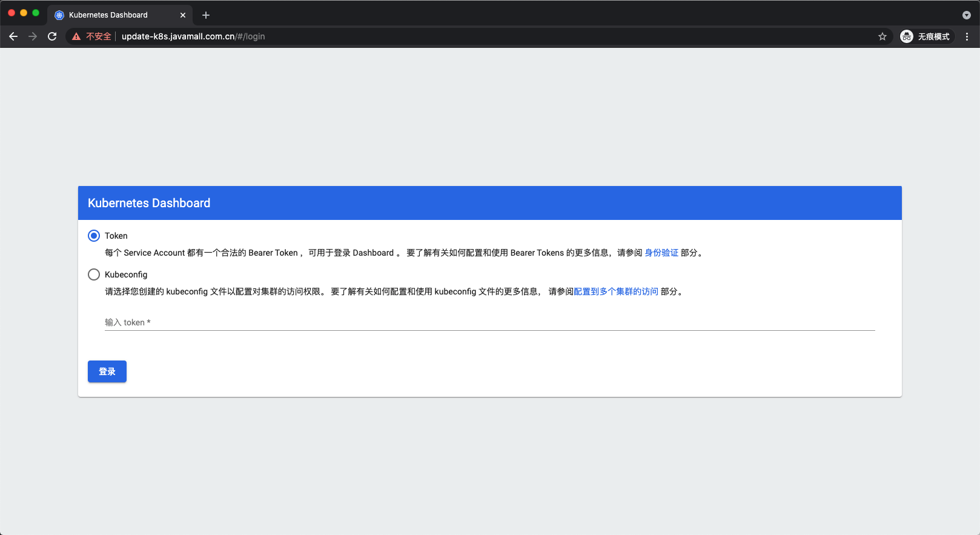This screenshot has height=535, width=980.
Task: Open the tab search dropdown arrow
Action: click(x=967, y=15)
